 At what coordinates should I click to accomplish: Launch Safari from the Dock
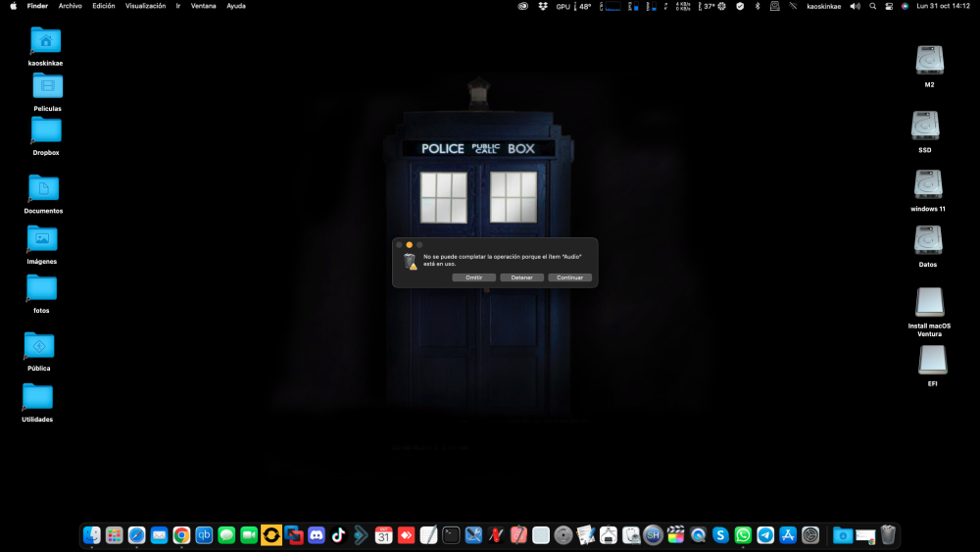(137, 535)
